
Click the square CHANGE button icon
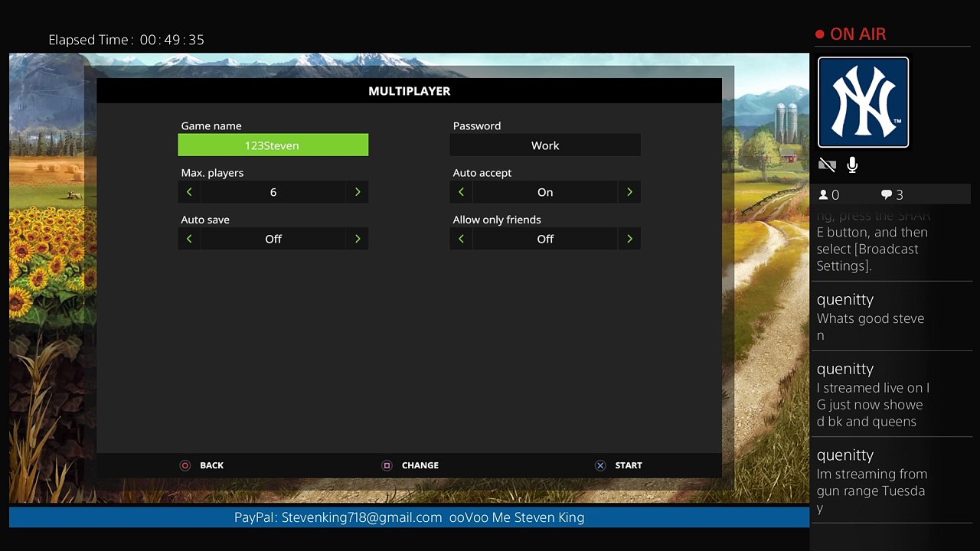coord(387,465)
